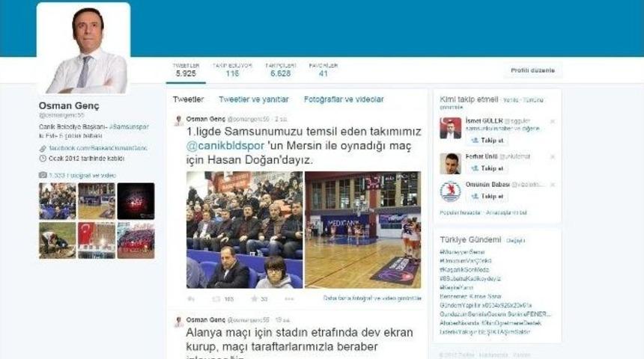Click Ferhat Ünlü's avatar in suggestions
This screenshot has width=644, height=359.
[x=451, y=164]
